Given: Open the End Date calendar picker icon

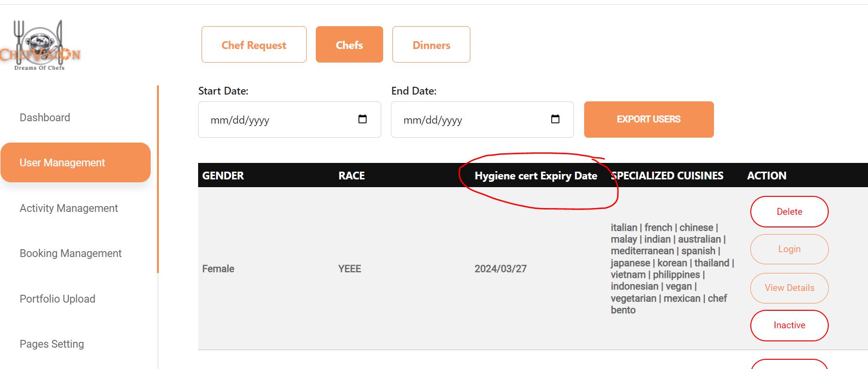Looking at the screenshot, I should tap(555, 119).
